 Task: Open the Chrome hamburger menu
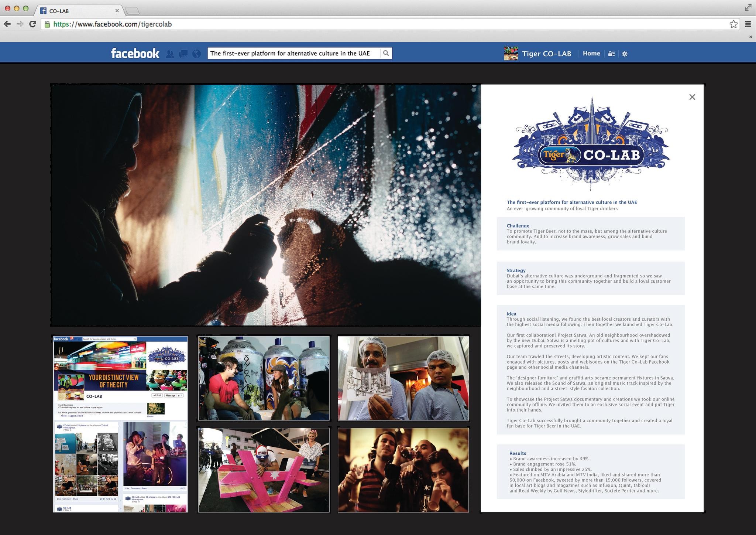748,24
